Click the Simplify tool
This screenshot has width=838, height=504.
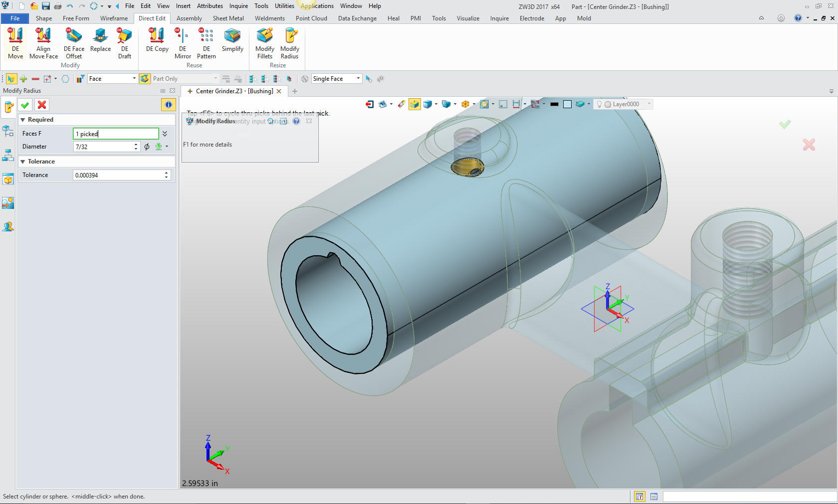pyautogui.click(x=232, y=40)
